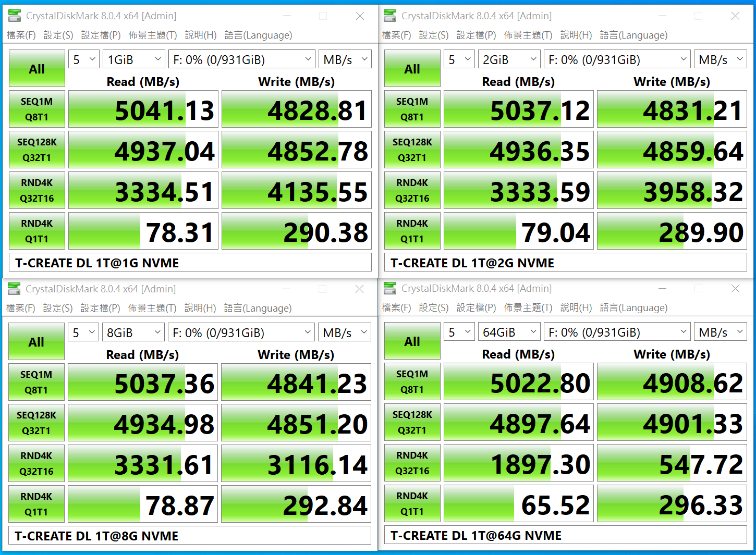Close the 1GiB CrystalDiskMark window
Screen dimensions: 756x555
tap(360, 16)
